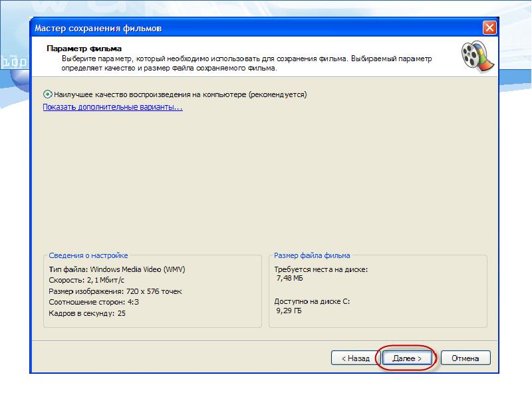Close the Мастер сохранения фильмов window
The width and height of the screenshot is (532, 399).
(489, 28)
